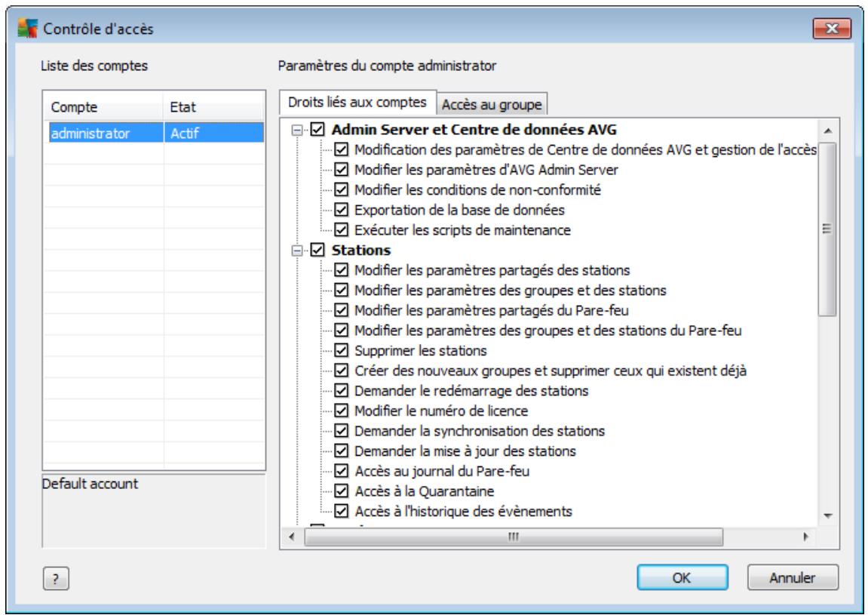Click the Actif state cell
The height and width of the screenshot is (615, 868).
(213, 133)
